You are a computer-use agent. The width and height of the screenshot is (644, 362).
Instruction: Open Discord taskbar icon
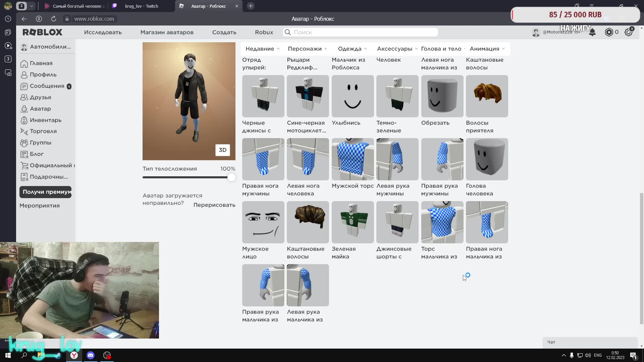click(x=91, y=355)
